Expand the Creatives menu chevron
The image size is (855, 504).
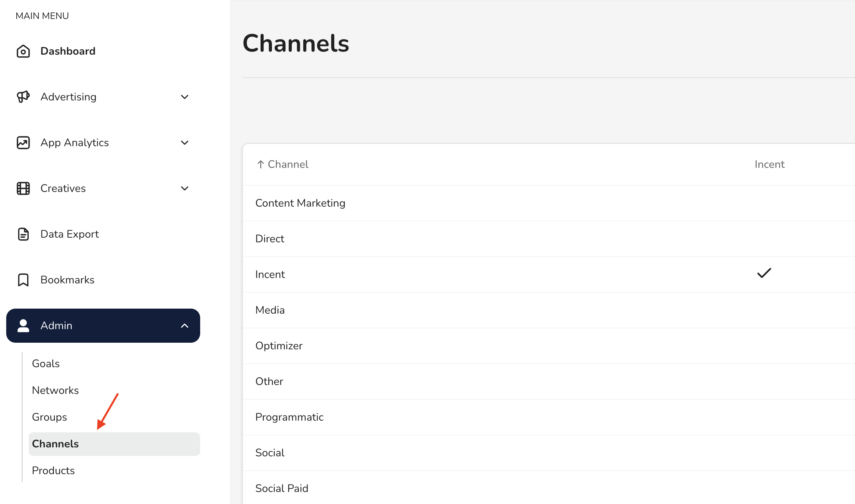[185, 188]
